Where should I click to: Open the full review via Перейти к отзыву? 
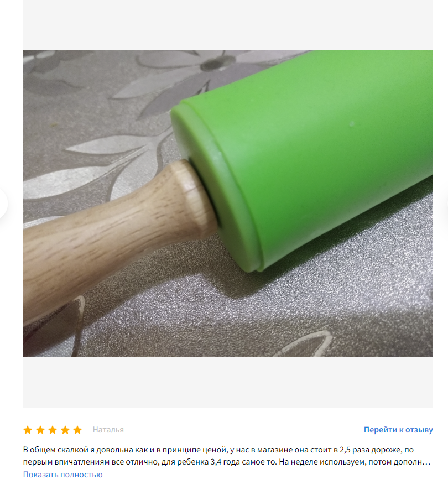[398, 430]
